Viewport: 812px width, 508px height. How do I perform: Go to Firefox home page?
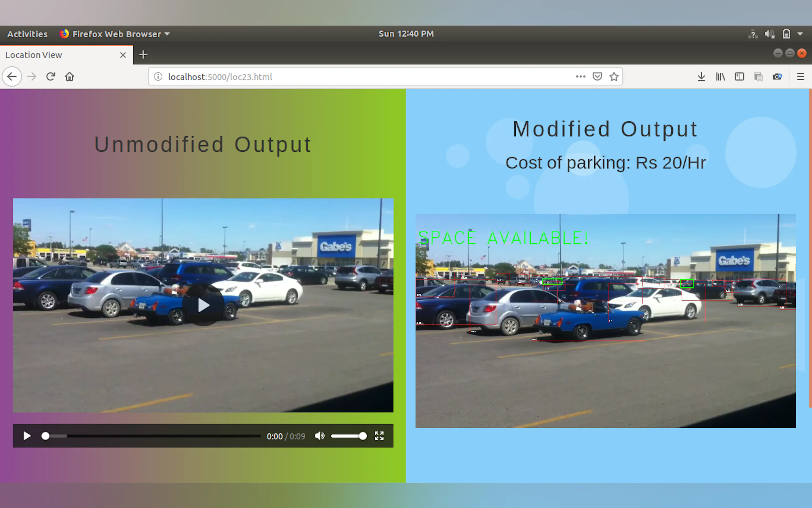[69, 76]
